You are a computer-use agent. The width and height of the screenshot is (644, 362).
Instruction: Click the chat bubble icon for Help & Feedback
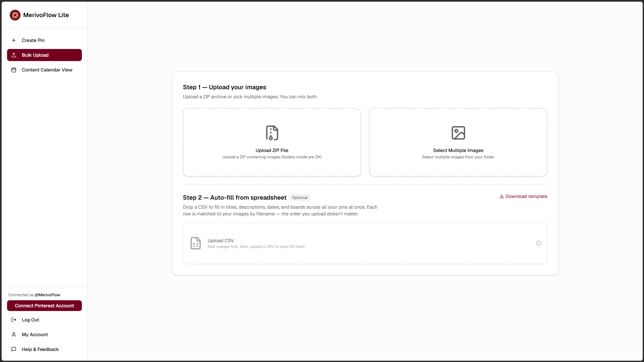tap(14, 349)
